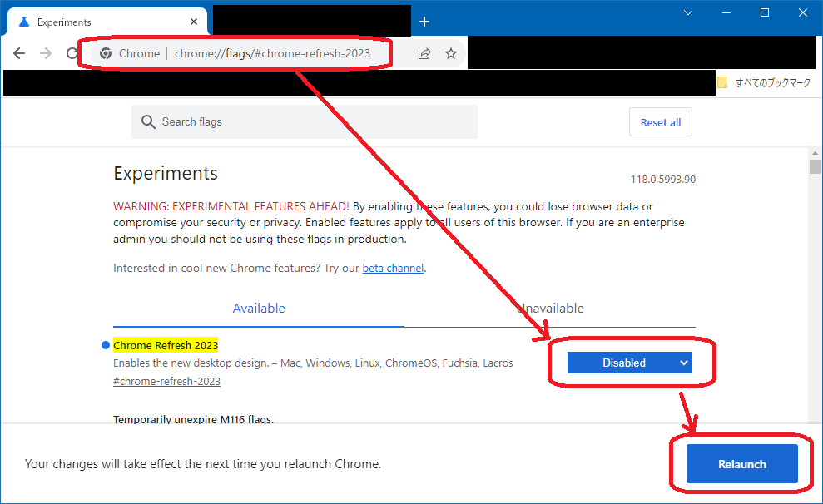Click the share page icon

point(424,53)
